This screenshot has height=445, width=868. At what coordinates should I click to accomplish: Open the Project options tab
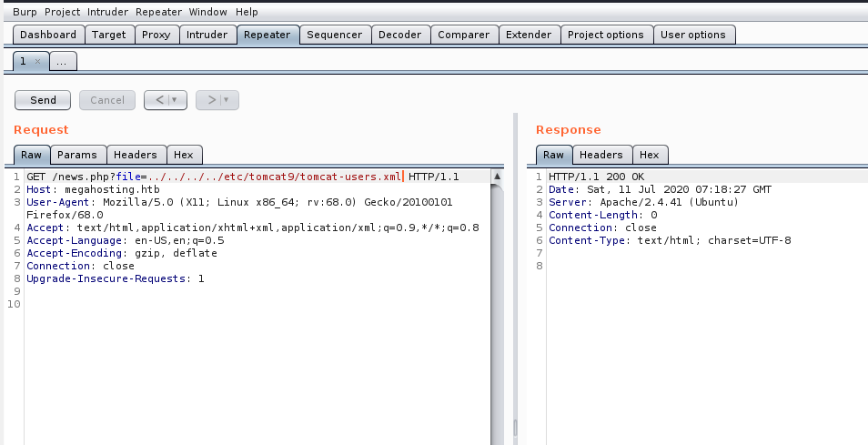606,35
